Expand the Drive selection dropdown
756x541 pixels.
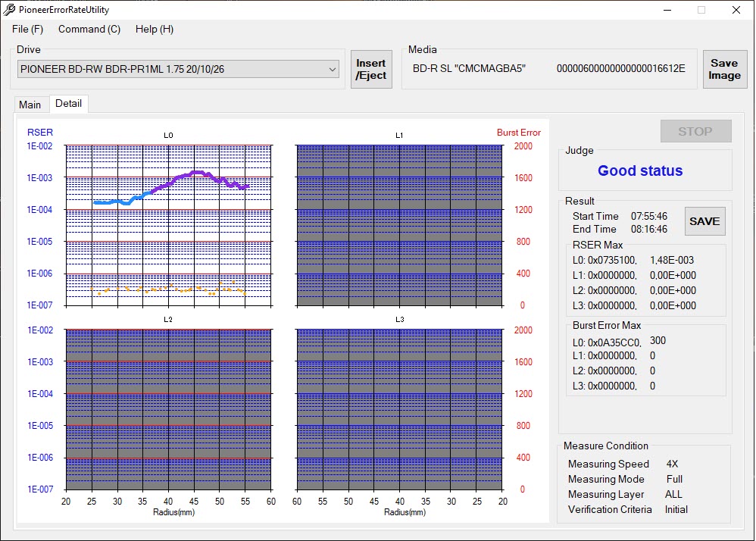click(333, 69)
